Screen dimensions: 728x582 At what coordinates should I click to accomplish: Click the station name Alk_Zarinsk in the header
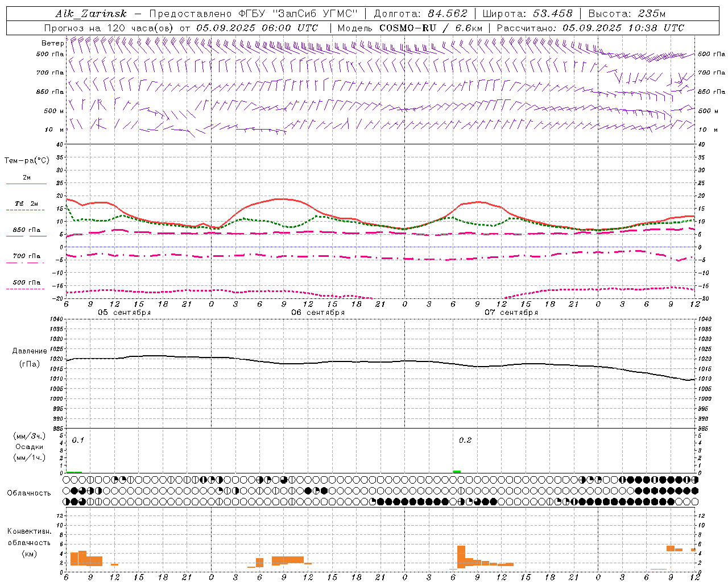pos(91,14)
